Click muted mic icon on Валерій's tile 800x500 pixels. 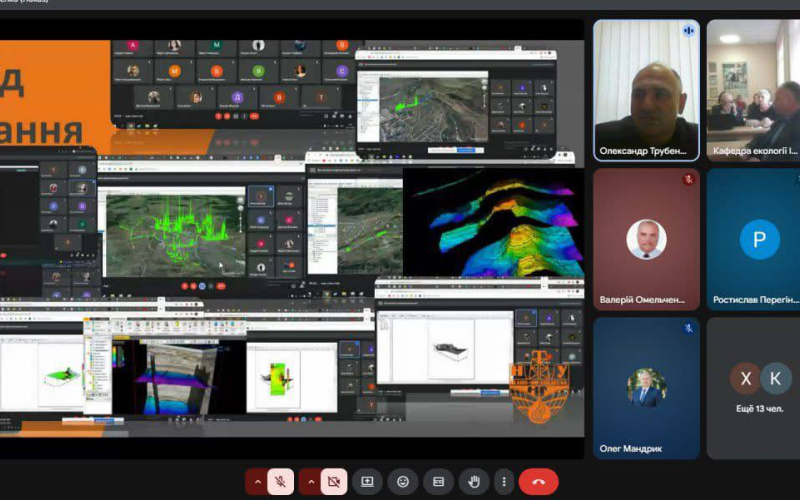click(x=688, y=180)
